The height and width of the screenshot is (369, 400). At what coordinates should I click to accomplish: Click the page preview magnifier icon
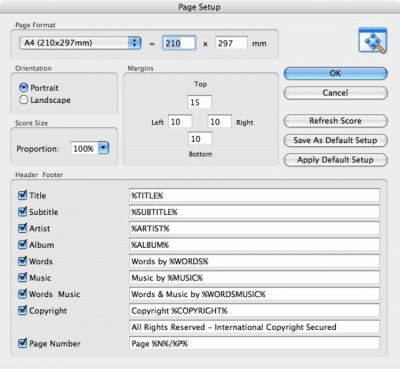(373, 40)
